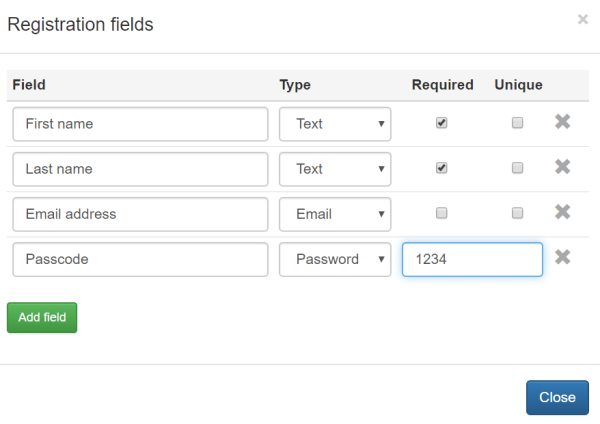The height and width of the screenshot is (424, 600).
Task: Delete the Email address field row
Action: (x=562, y=212)
